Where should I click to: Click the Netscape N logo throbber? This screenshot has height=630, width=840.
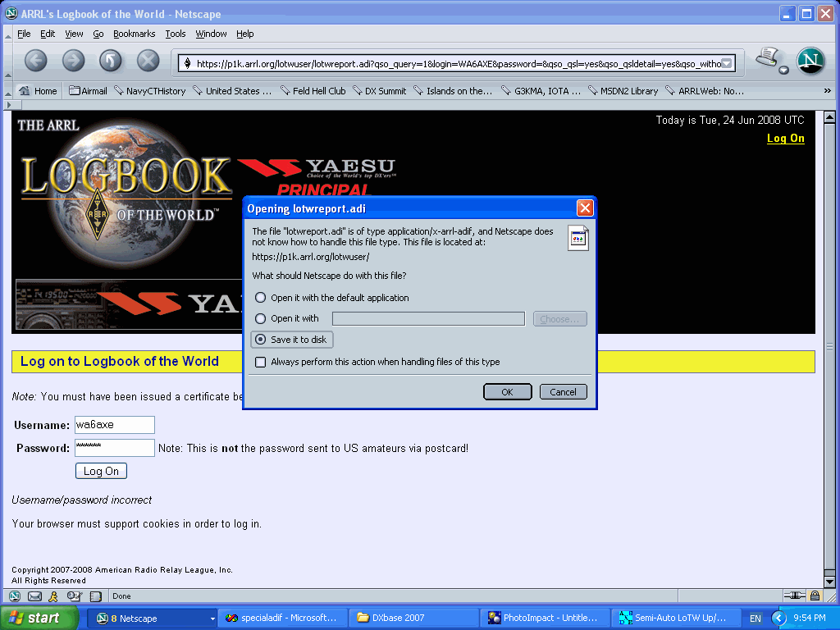(x=810, y=61)
